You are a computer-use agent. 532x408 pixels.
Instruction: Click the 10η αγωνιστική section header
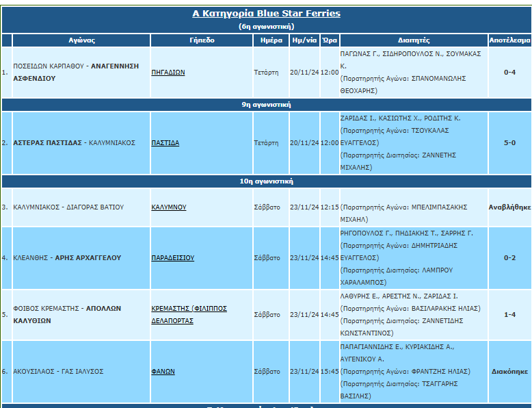click(266, 181)
